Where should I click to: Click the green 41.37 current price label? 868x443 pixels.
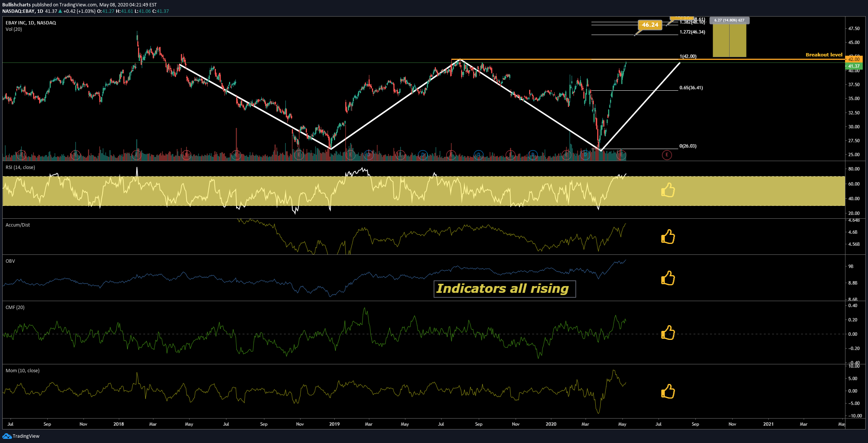[x=854, y=66]
